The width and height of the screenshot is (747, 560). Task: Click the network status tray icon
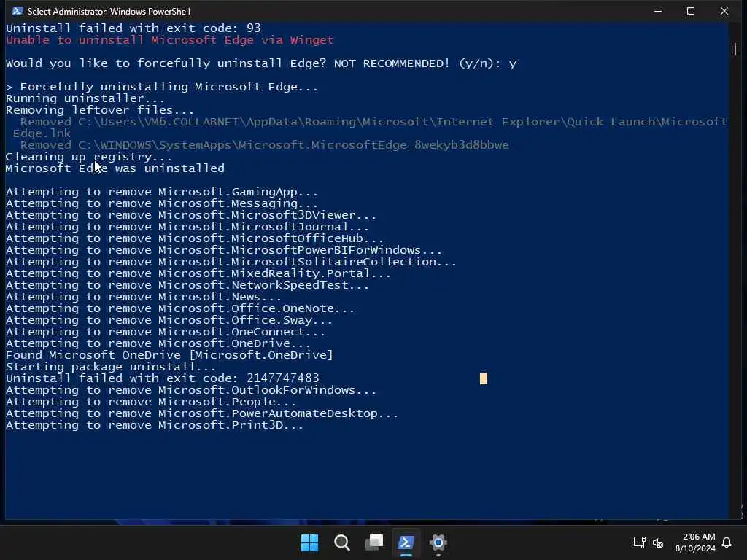point(639,542)
